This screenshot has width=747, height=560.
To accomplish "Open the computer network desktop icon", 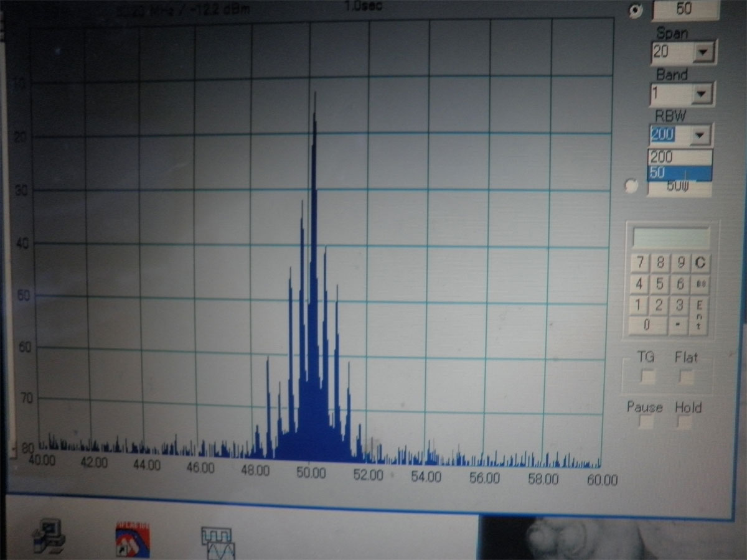I will point(50,536).
